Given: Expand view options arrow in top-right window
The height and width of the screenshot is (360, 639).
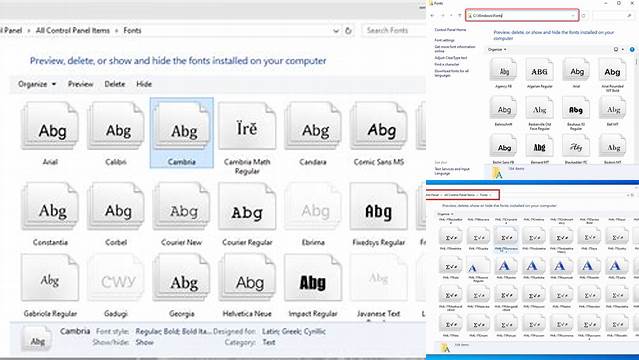Looking at the screenshot, I should 623,49.
